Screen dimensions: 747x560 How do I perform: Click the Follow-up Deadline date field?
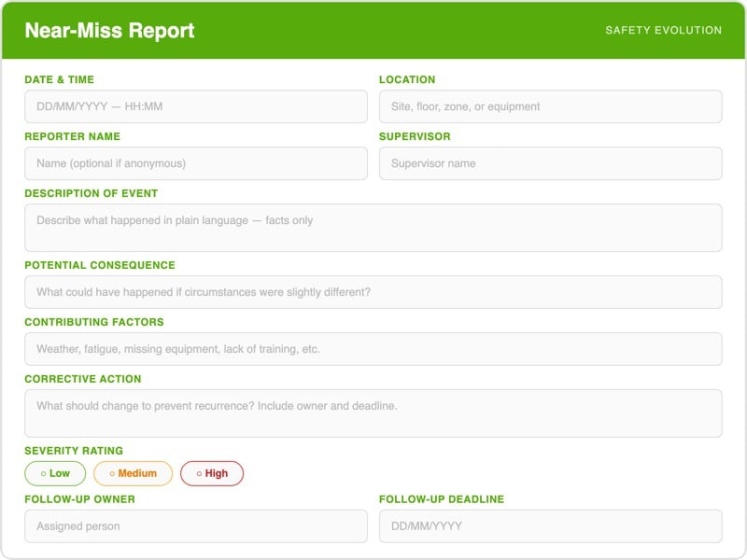551,526
